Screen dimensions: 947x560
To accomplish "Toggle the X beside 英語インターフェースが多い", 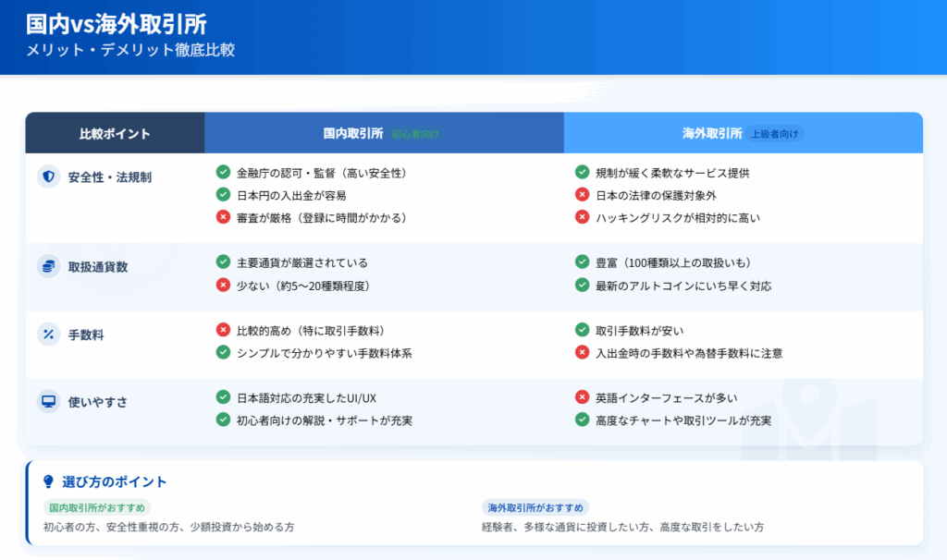I will tap(583, 396).
